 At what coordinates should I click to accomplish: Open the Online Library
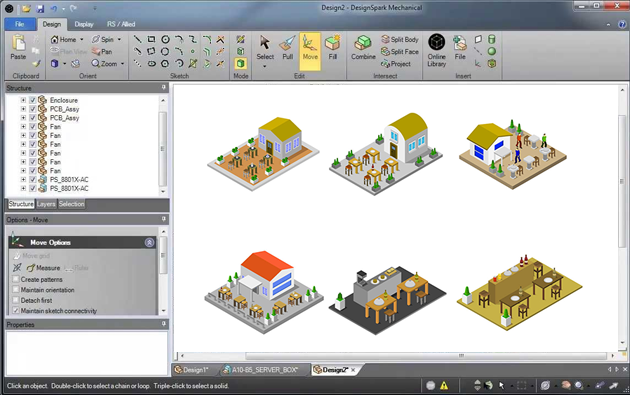[436, 51]
